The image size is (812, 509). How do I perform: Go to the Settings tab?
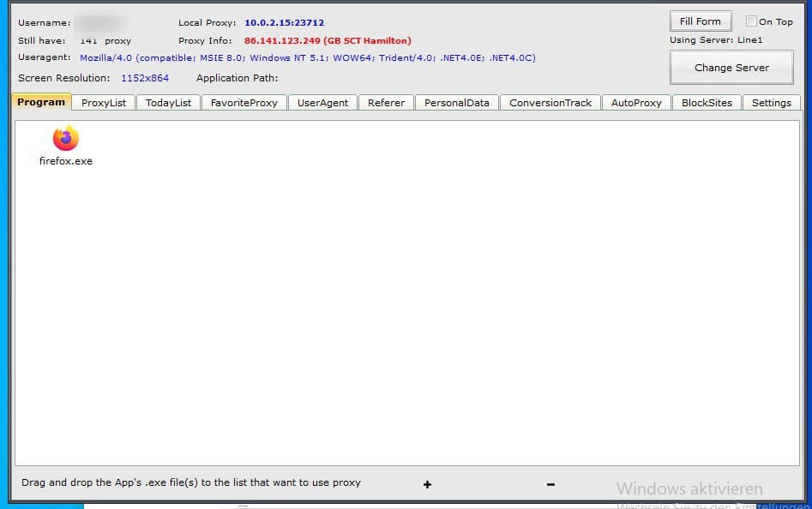point(771,103)
